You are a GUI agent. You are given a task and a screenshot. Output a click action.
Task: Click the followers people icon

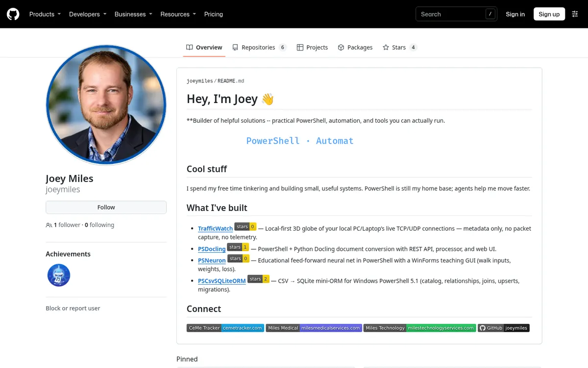(x=49, y=225)
